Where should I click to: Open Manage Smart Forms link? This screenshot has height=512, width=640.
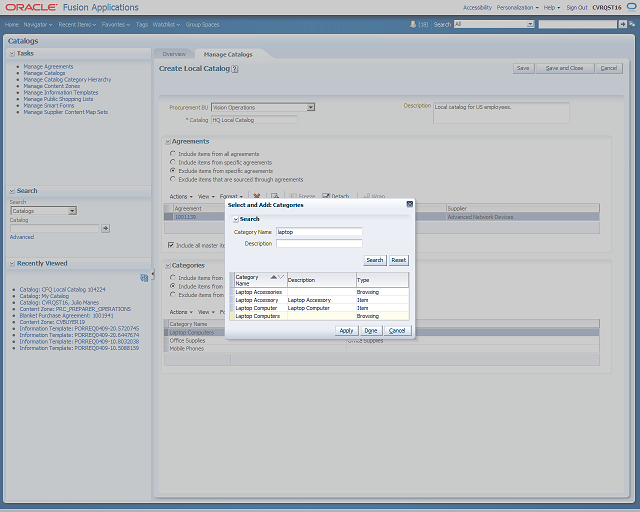click(x=49, y=106)
